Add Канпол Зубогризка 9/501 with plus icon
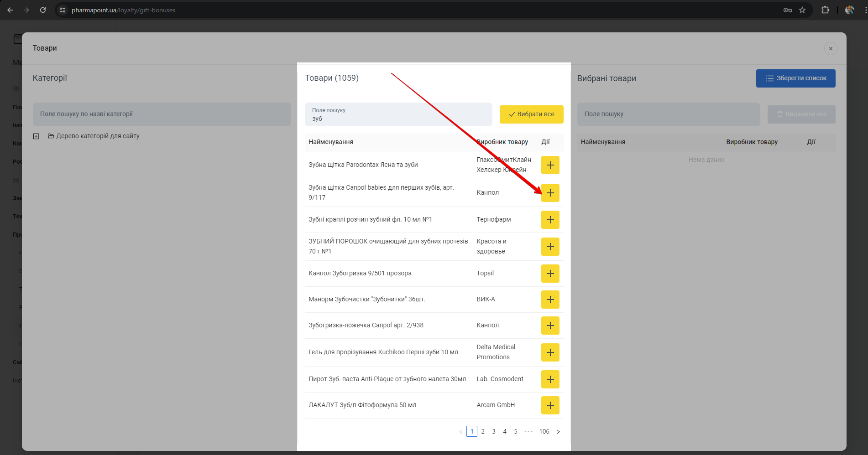Screen dimensions: 868x455 pyautogui.click(x=550, y=274)
